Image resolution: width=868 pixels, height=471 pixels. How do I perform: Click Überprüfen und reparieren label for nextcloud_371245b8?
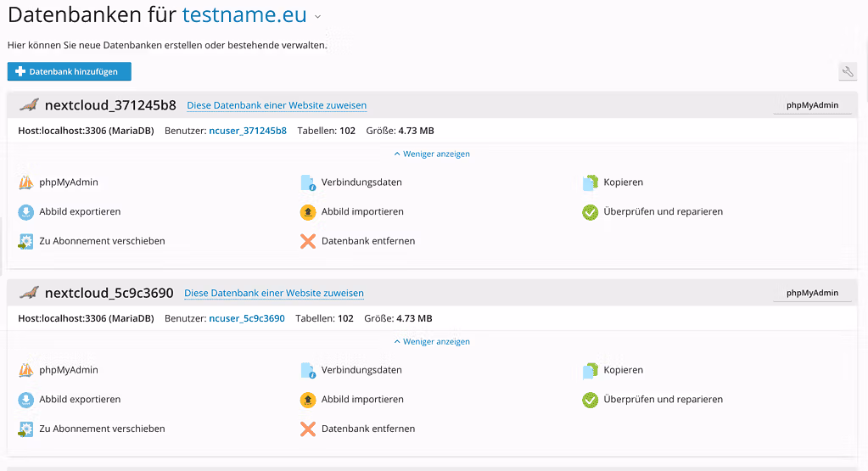664,211
